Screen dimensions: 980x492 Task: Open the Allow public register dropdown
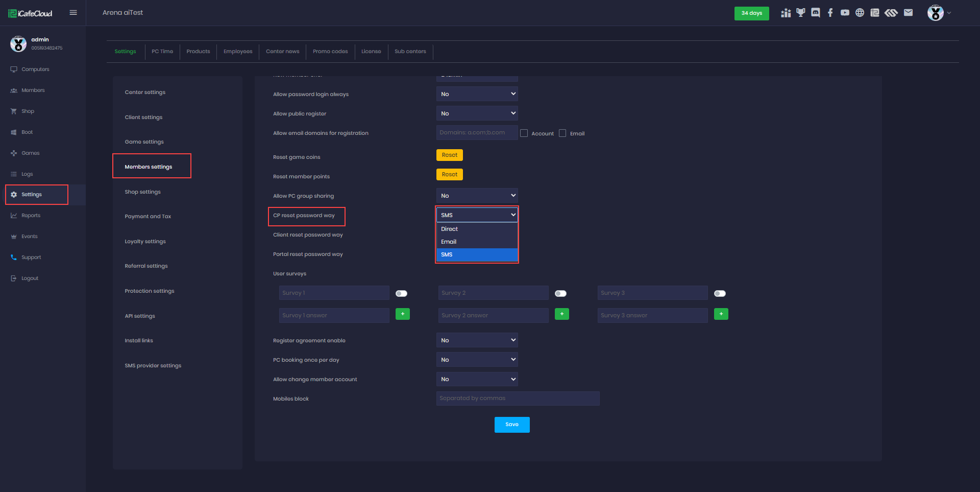point(477,113)
